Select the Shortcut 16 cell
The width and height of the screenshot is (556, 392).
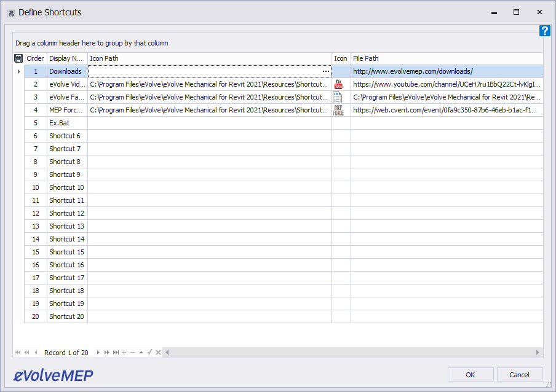coord(67,265)
